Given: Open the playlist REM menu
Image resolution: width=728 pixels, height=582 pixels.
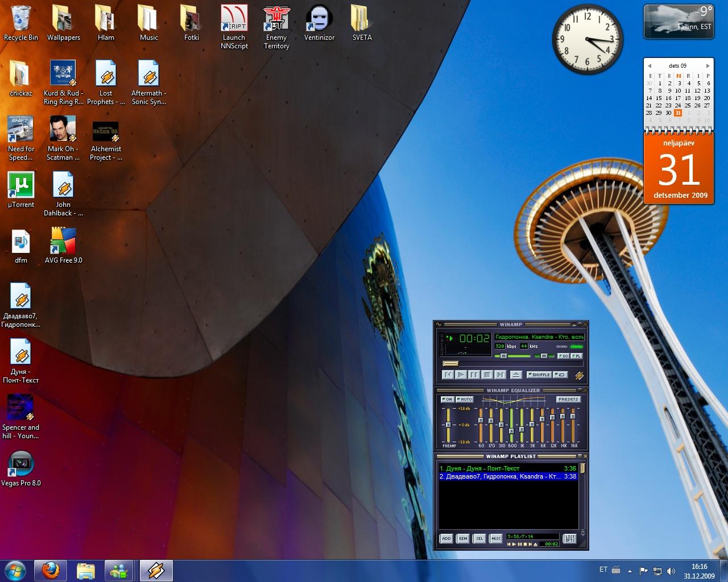Looking at the screenshot, I should pyautogui.click(x=463, y=538).
